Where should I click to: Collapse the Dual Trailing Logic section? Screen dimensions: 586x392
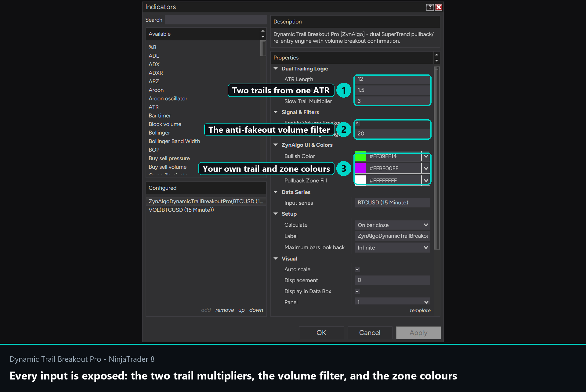tap(276, 69)
